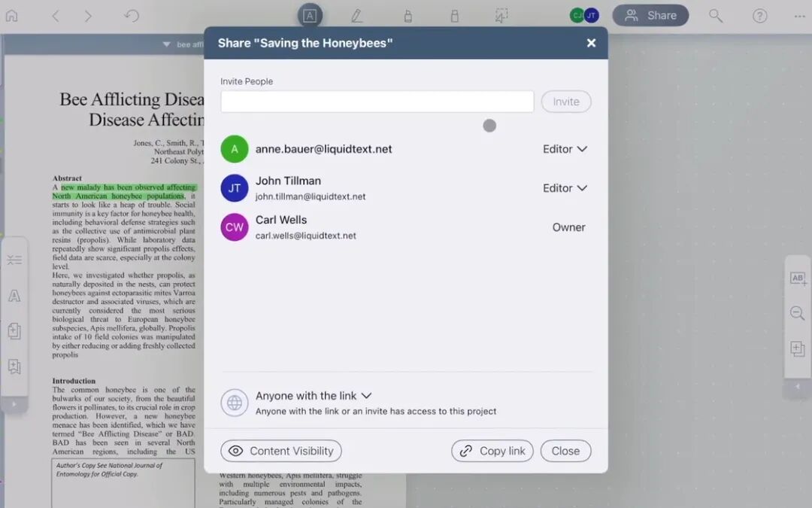This screenshot has width=812, height=508.
Task: Expand the left sidebar arrow handle
Action: [x=14, y=404]
